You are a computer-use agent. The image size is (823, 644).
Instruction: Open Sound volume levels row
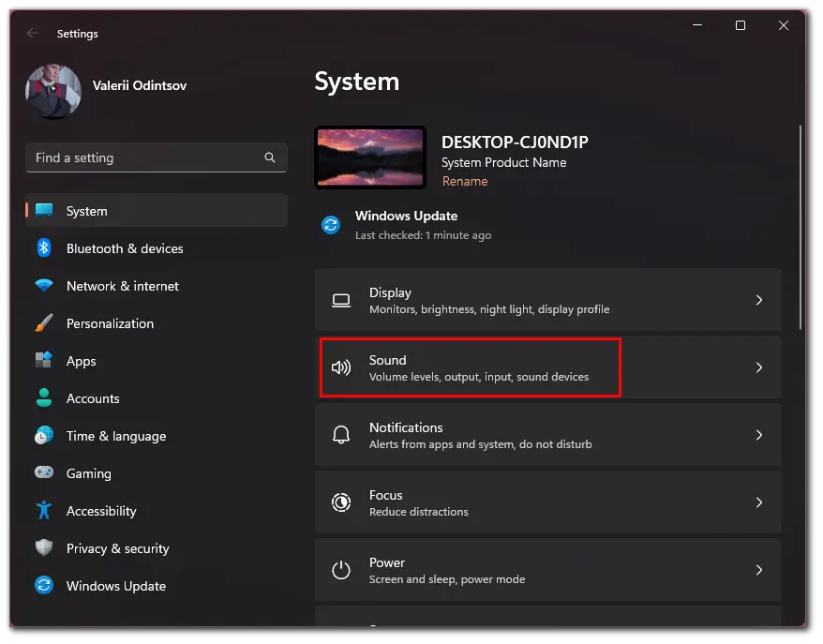548,367
